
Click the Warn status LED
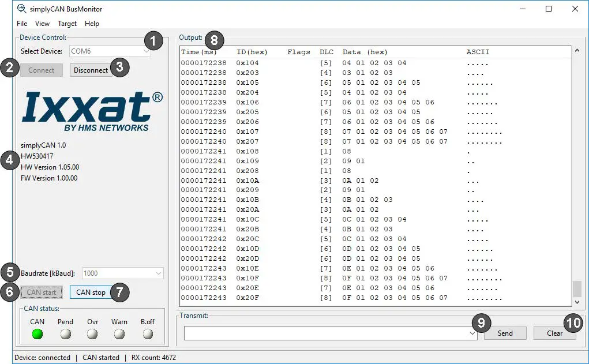(119, 333)
